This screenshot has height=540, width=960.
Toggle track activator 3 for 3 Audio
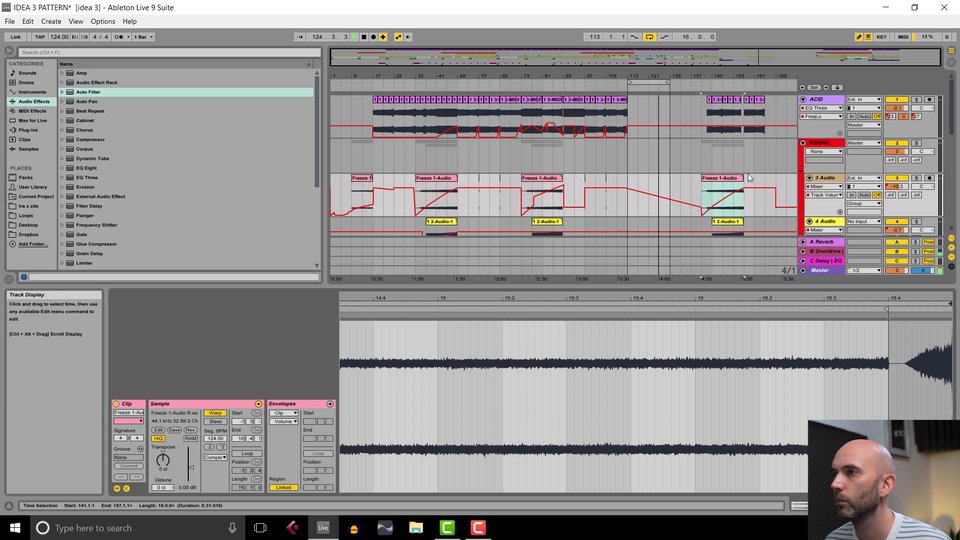897,178
